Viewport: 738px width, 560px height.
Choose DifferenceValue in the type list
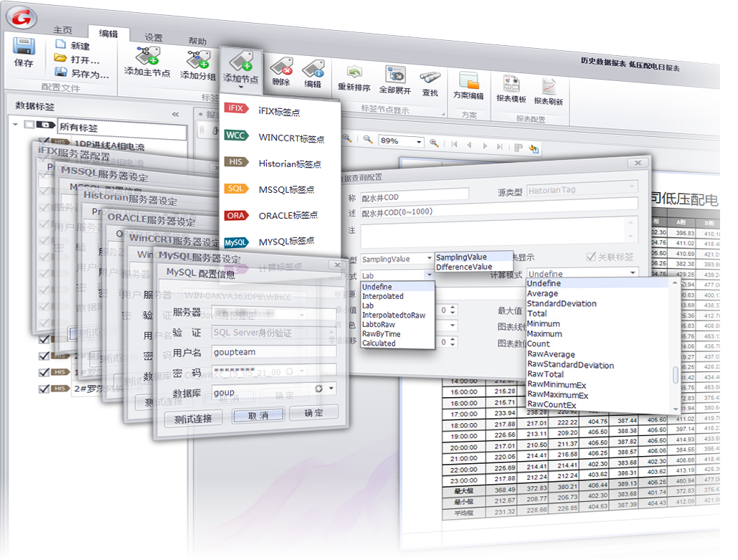473,267
